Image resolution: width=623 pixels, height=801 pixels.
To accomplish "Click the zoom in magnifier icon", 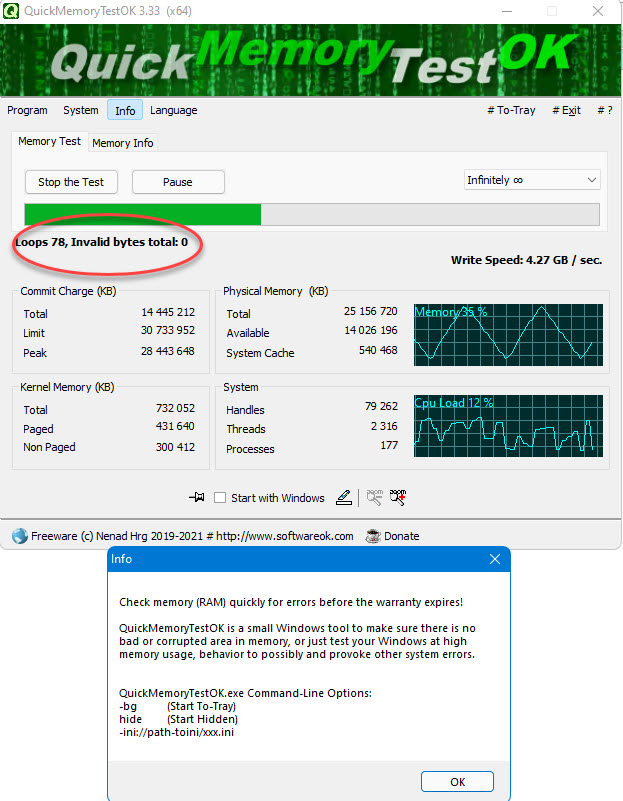I will (x=398, y=497).
